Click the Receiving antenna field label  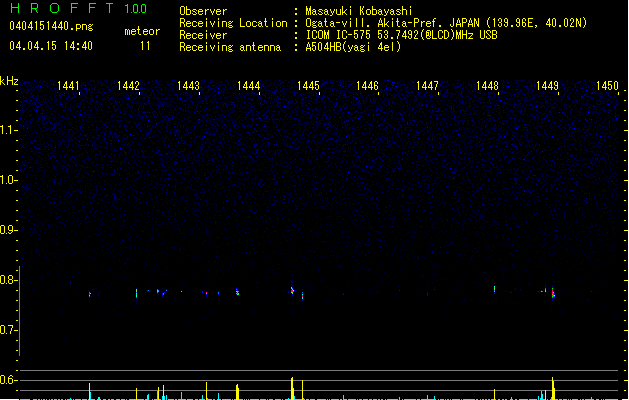pyautogui.click(x=230, y=47)
